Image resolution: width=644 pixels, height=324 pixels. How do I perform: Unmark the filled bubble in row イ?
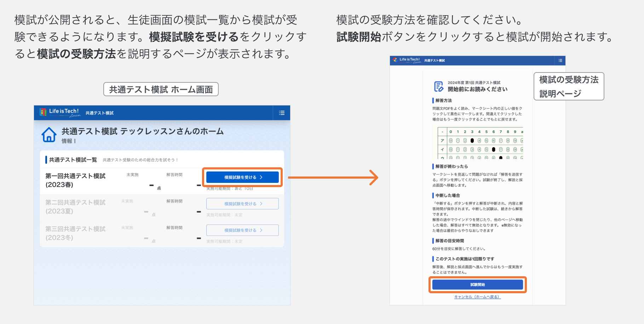click(x=494, y=150)
